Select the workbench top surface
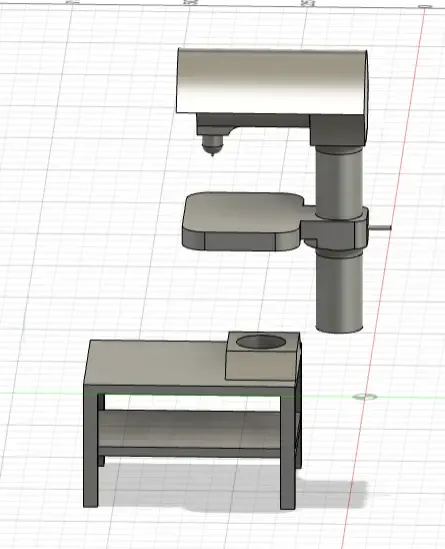The width and height of the screenshot is (445, 549). click(x=158, y=362)
